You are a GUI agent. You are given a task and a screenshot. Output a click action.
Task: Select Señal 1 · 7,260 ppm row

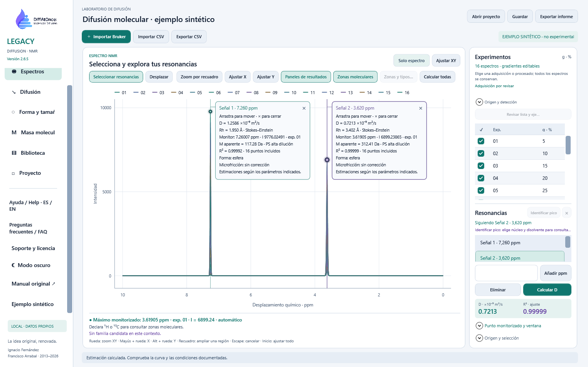click(x=520, y=243)
